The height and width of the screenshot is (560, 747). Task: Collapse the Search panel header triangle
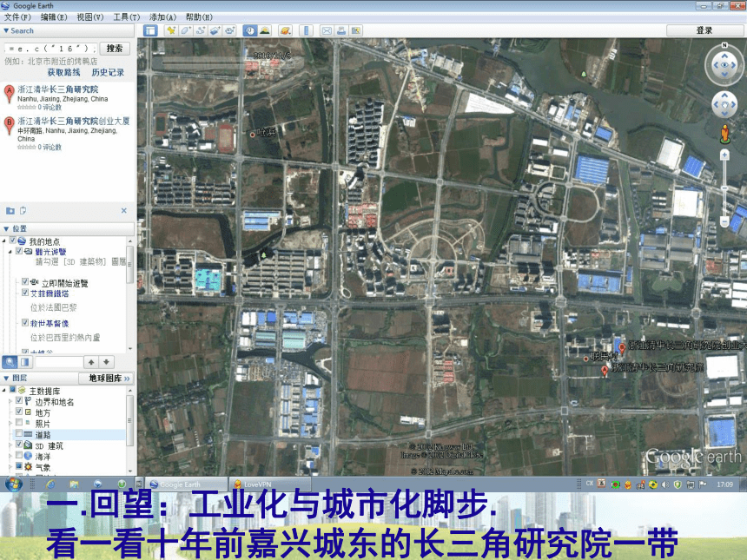click(x=6, y=30)
